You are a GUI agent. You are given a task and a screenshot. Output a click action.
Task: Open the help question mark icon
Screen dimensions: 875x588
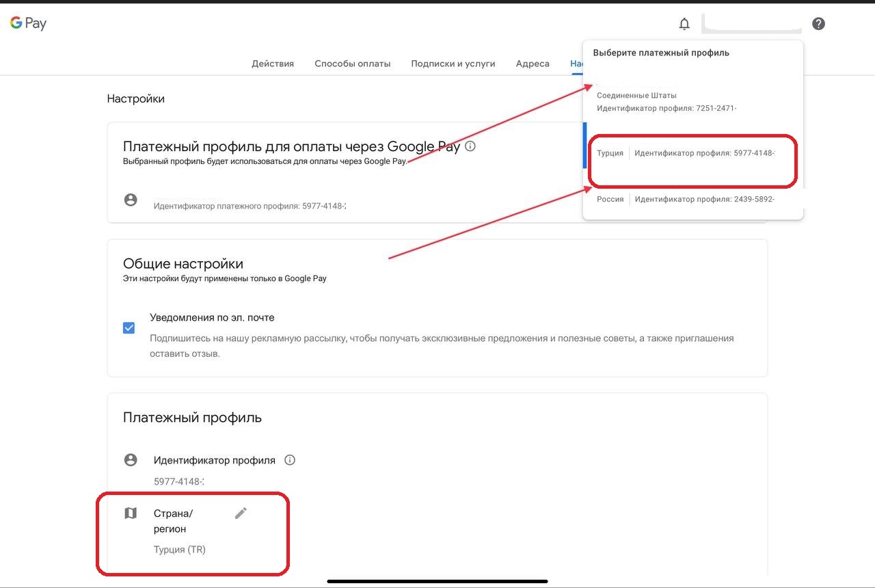tap(818, 24)
